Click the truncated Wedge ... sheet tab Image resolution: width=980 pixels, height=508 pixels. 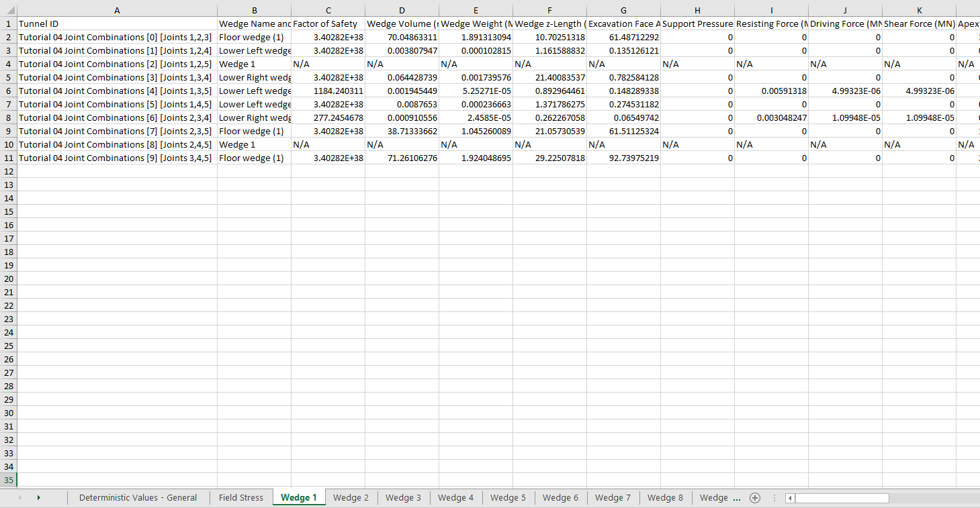tap(719, 498)
